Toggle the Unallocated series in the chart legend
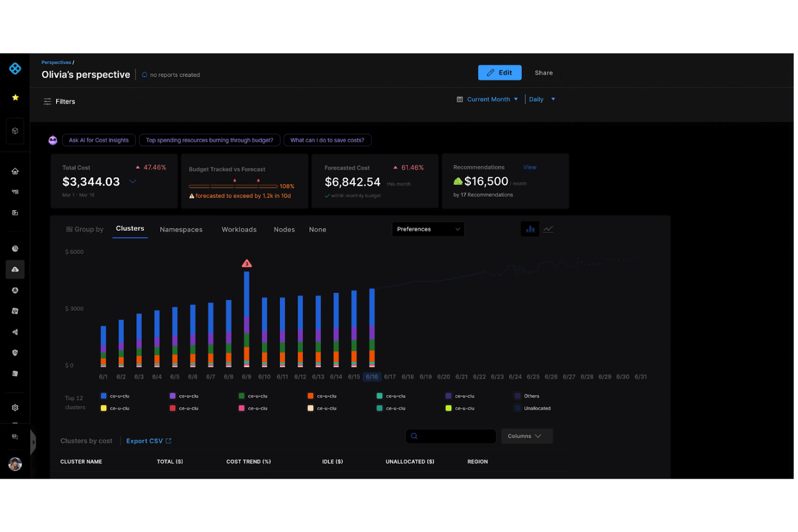This screenshot has width=798, height=532. (518, 408)
